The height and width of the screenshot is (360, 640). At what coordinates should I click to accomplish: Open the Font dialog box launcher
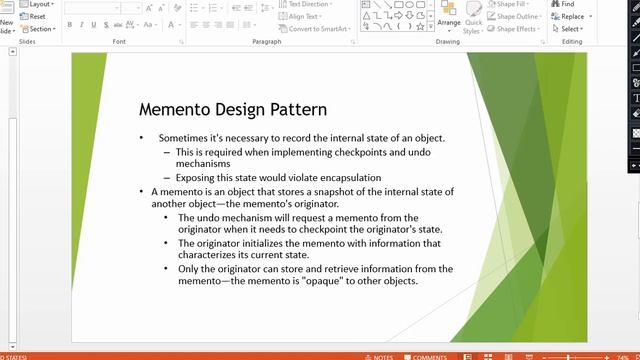coord(181,42)
